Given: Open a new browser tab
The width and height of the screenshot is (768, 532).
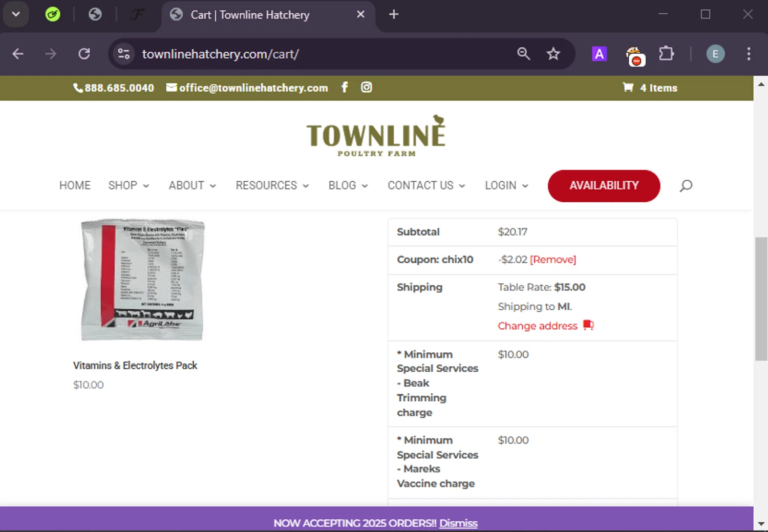Looking at the screenshot, I should (x=394, y=14).
